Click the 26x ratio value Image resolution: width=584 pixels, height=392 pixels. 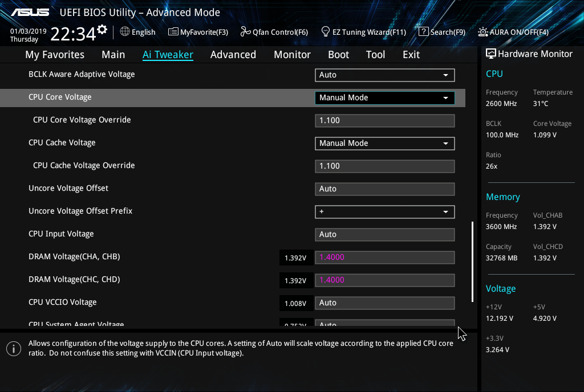click(x=492, y=166)
